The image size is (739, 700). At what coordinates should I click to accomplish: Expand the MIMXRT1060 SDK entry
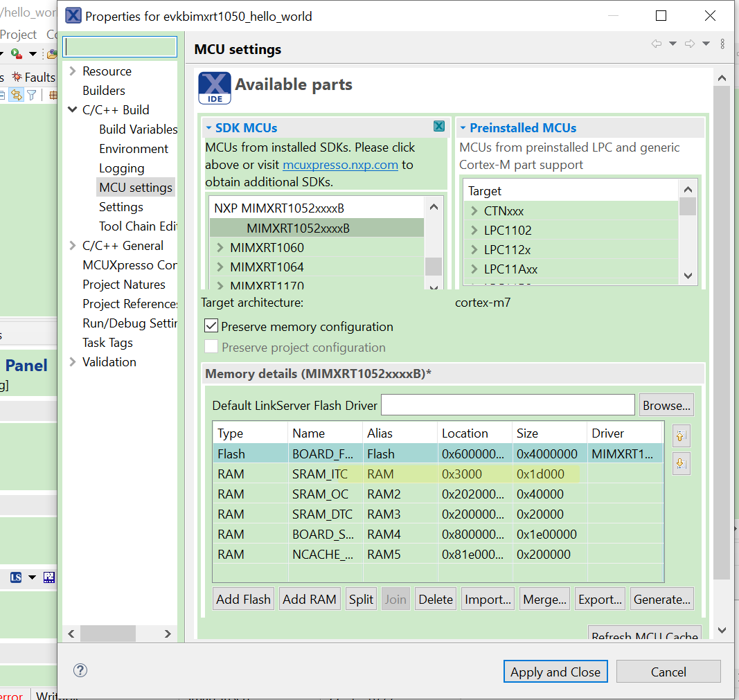[220, 247]
